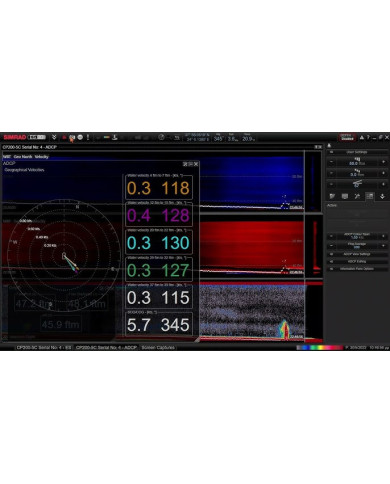The width and height of the screenshot is (390, 484).
Task: Click the double chevron icon beside EK80 logo
Action: [54, 137]
